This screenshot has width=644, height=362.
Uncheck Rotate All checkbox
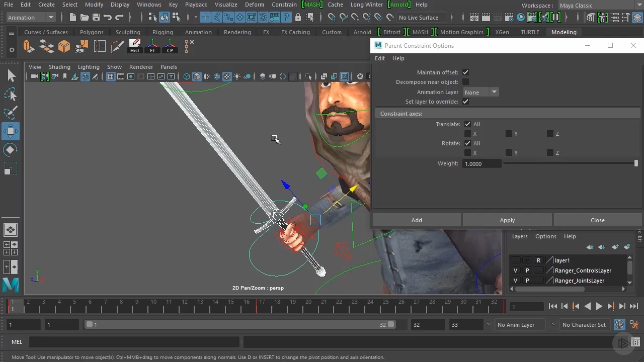click(467, 143)
